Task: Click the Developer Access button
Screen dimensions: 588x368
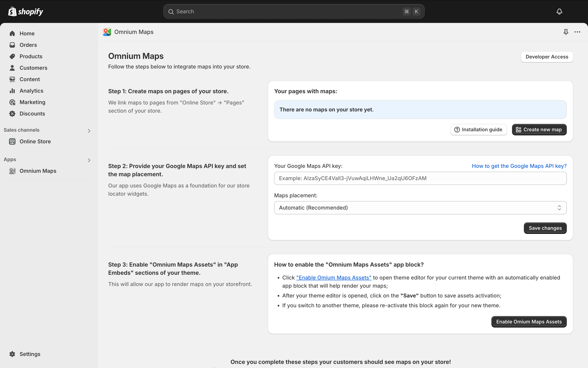Action: pyautogui.click(x=547, y=57)
